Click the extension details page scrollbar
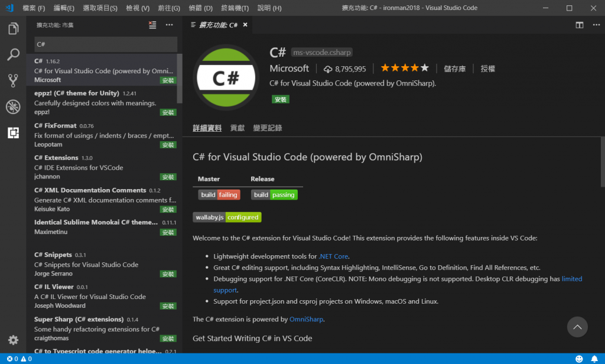Viewport: 605px width, 364px height. (x=603, y=162)
